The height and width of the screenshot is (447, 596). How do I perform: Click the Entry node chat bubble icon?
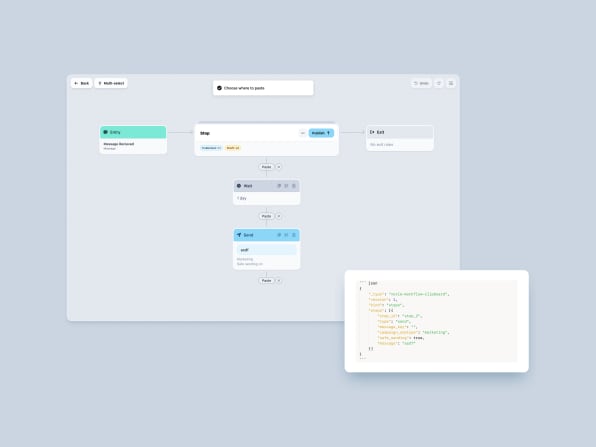pyautogui.click(x=106, y=132)
